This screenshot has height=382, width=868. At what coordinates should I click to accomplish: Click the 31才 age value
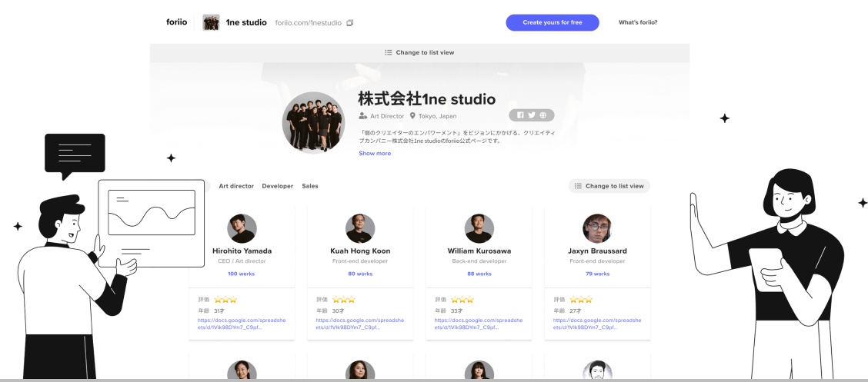(219, 311)
